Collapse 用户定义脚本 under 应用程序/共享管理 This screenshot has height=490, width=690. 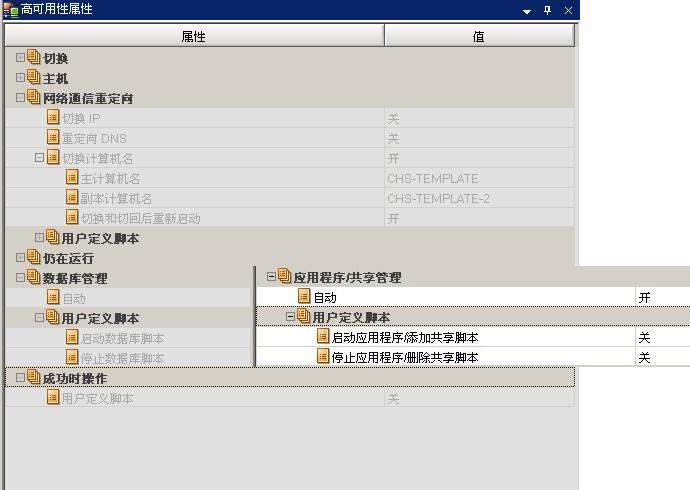[290, 316]
